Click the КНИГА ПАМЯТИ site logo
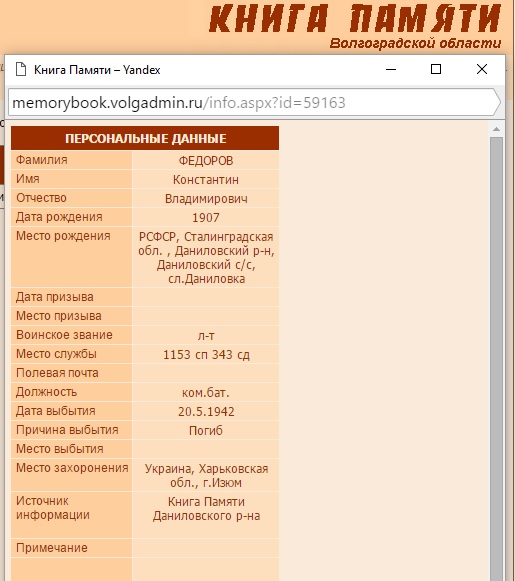Image resolution: width=515 pixels, height=581 pixels. [x=355, y=18]
